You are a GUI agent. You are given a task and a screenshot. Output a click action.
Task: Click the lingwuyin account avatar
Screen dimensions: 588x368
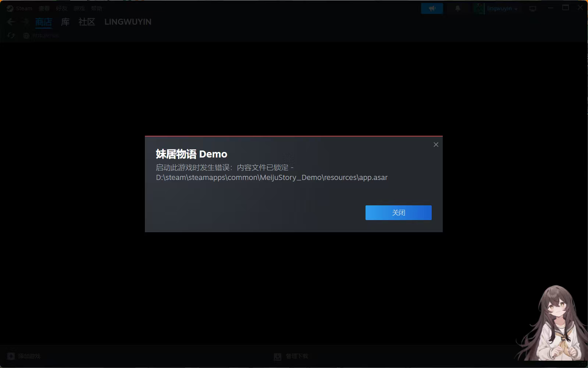point(479,8)
